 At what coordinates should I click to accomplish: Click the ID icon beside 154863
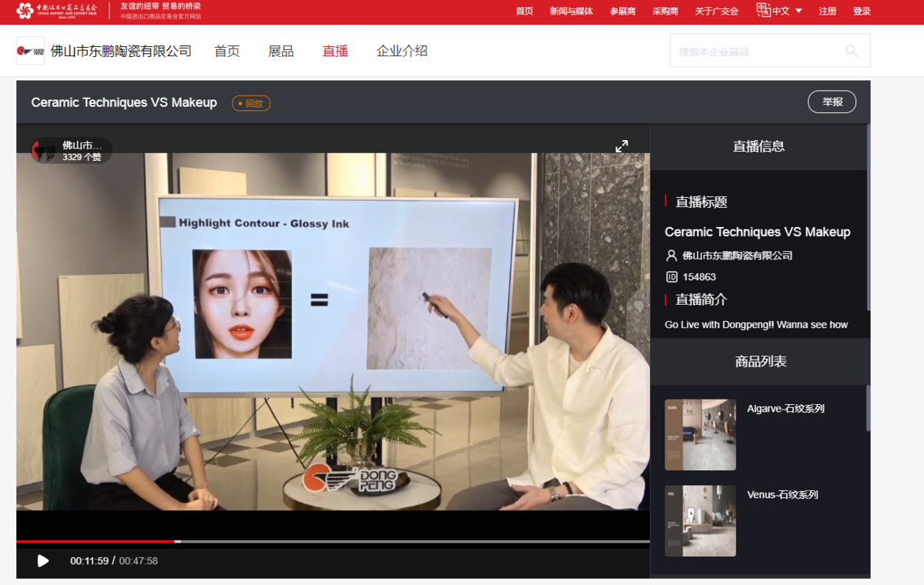671,277
